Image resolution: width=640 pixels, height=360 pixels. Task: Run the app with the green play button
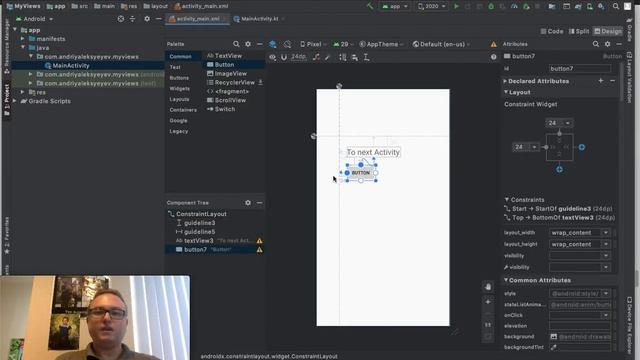tap(457, 6)
